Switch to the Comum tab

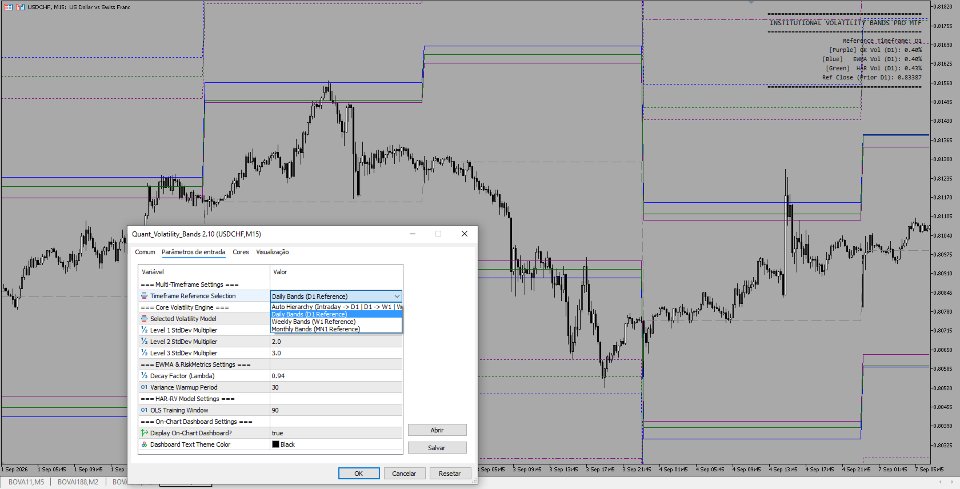(145, 252)
